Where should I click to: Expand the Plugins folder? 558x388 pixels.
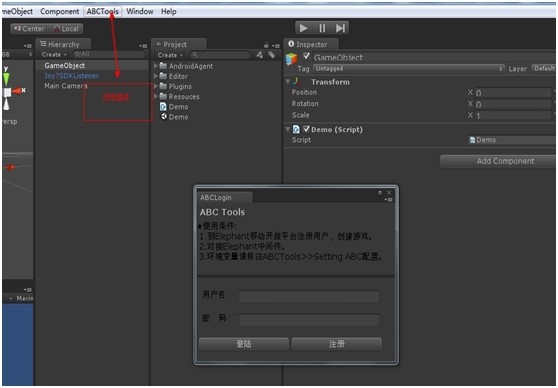pos(156,86)
